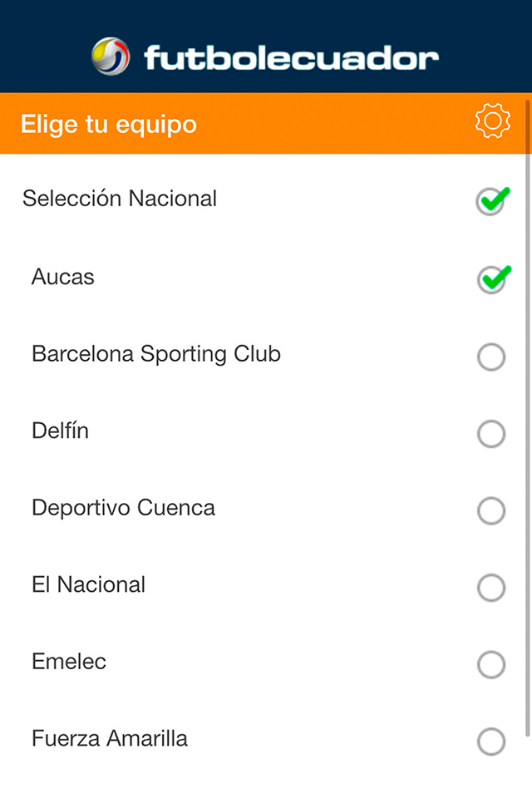Select the row labeled Barcelona Sporting Club

pos(155,353)
